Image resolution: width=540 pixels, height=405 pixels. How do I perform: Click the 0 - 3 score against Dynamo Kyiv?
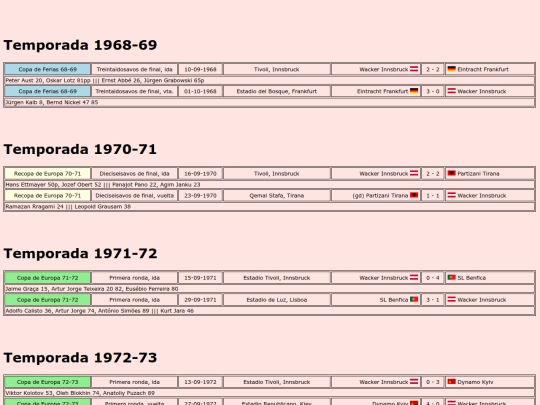tap(433, 382)
